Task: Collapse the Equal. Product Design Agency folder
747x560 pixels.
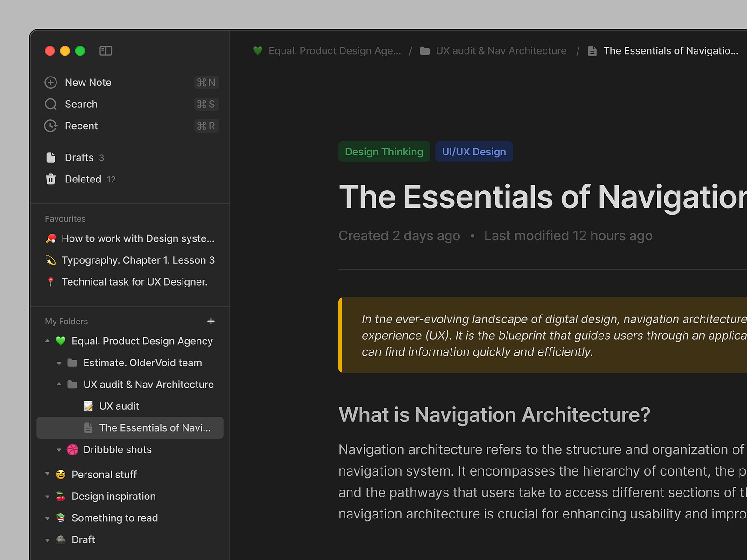Action: point(47,341)
